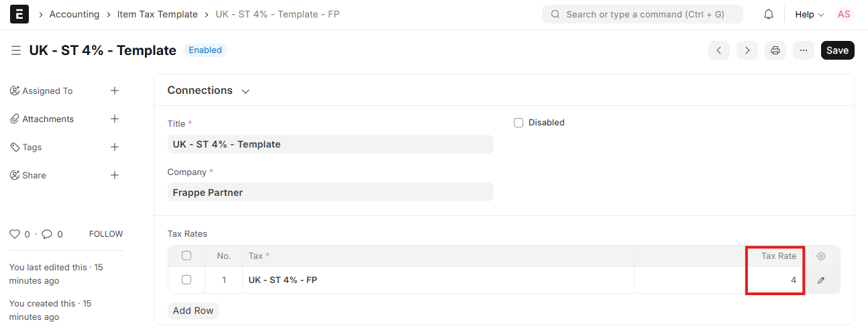Open Tax Rates table settings gear
This screenshot has width=868, height=334.
(x=821, y=256)
